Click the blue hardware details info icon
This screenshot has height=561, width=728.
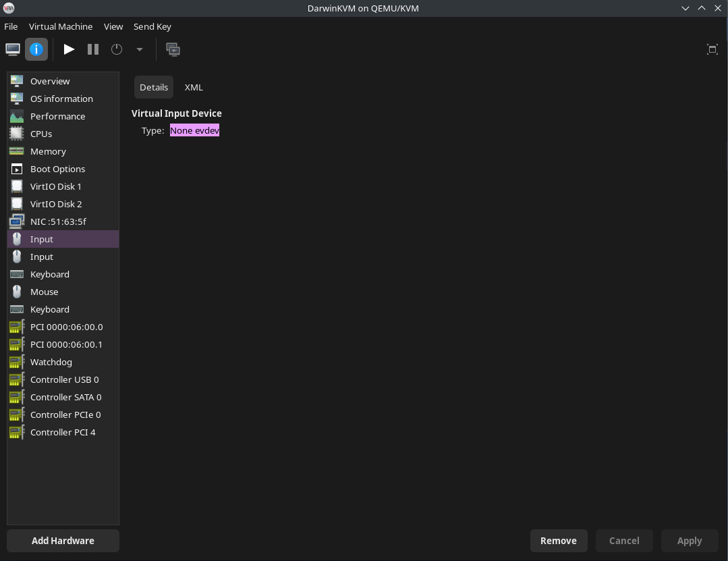tap(36, 49)
